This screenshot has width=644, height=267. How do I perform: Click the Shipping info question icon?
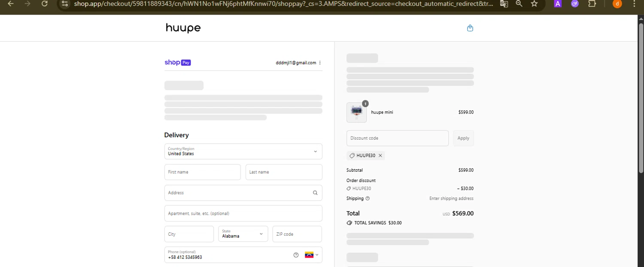click(x=368, y=198)
